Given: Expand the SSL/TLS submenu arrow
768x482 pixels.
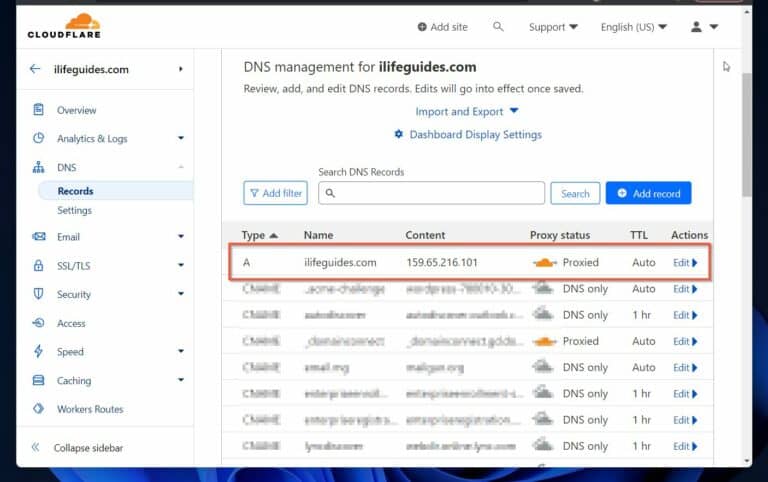Looking at the screenshot, I should 181,265.
